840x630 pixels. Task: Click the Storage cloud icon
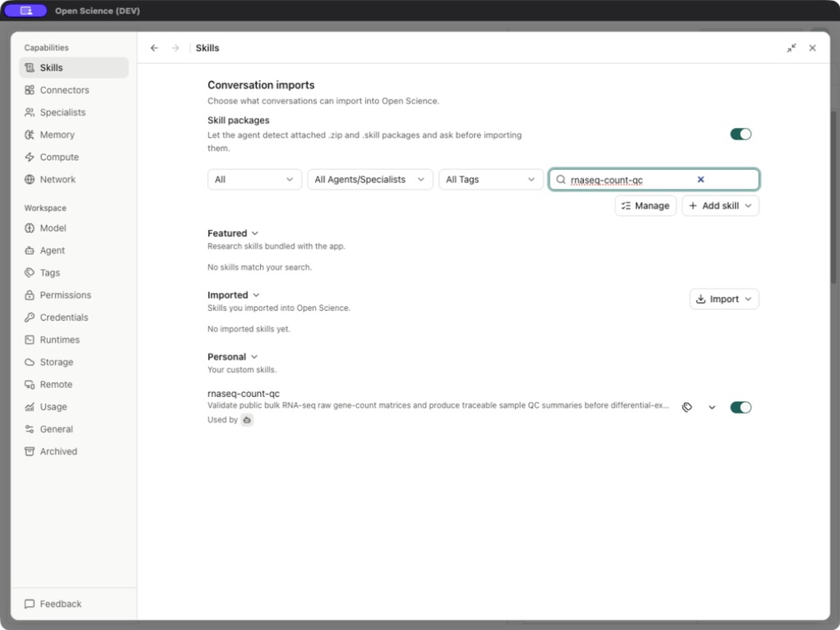click(x=30, y=362)
